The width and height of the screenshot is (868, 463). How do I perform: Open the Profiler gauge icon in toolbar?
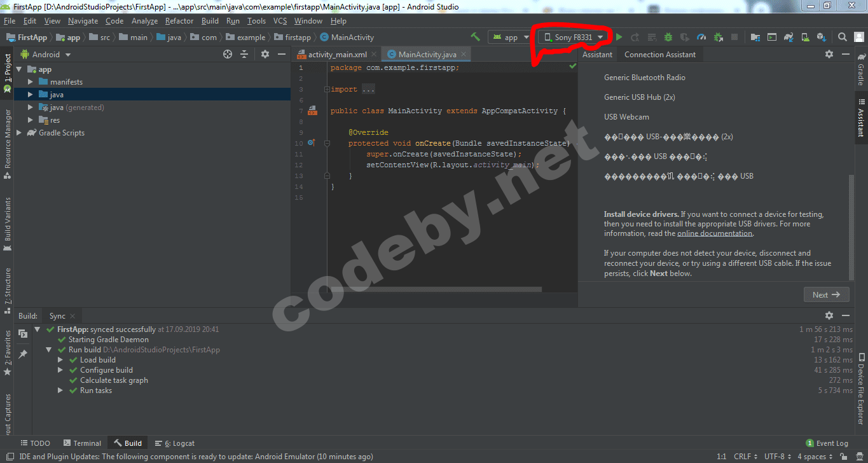point(701,38)
